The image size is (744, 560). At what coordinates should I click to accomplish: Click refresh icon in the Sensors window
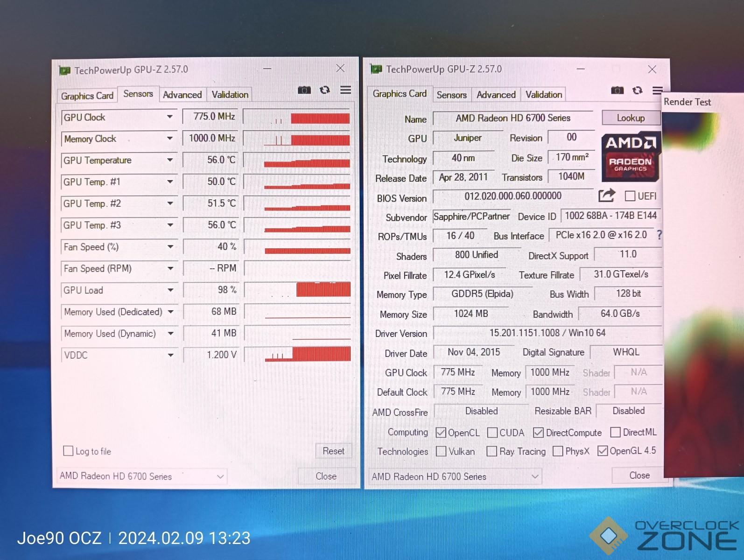[x=325, y=90]
